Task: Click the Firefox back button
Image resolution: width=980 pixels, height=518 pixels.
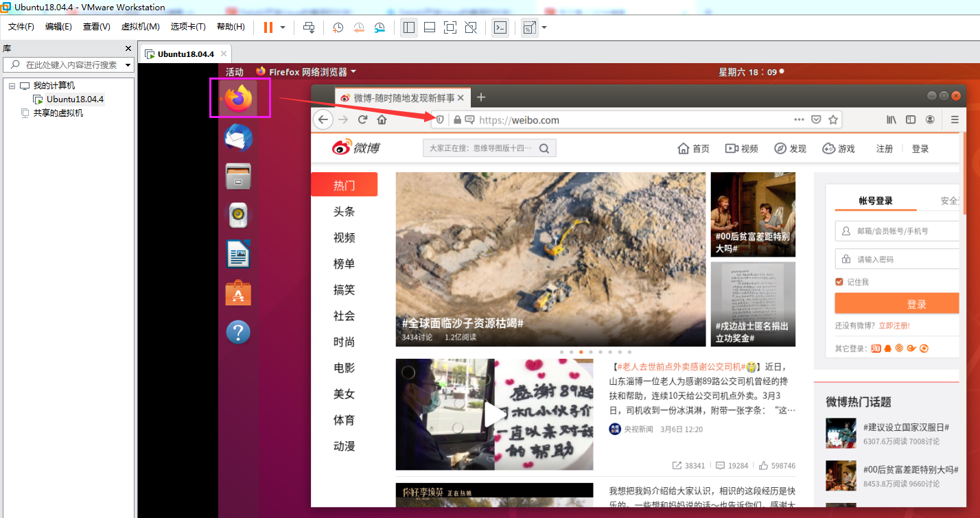Action: [x=323, y=119]
